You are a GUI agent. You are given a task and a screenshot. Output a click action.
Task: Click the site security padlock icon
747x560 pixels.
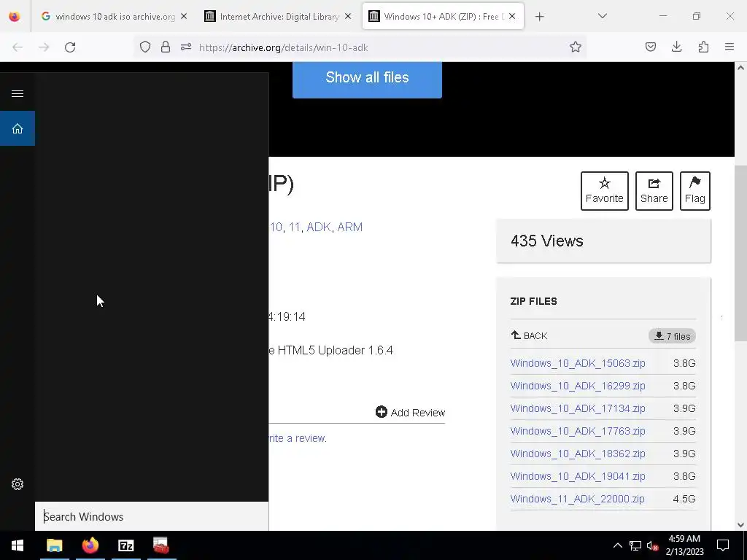(166, 47)
